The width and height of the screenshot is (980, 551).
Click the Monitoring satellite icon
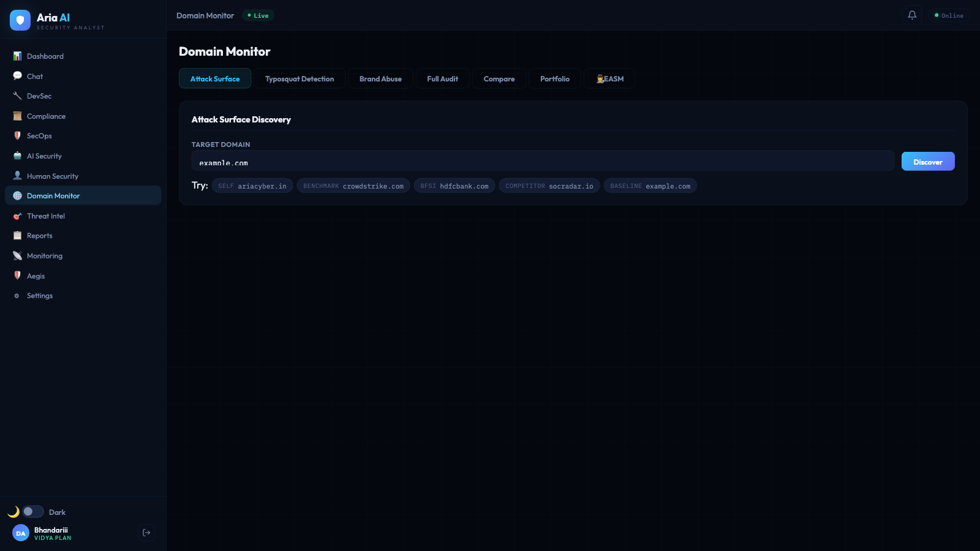pyautogui.click(x=17, y=256)
